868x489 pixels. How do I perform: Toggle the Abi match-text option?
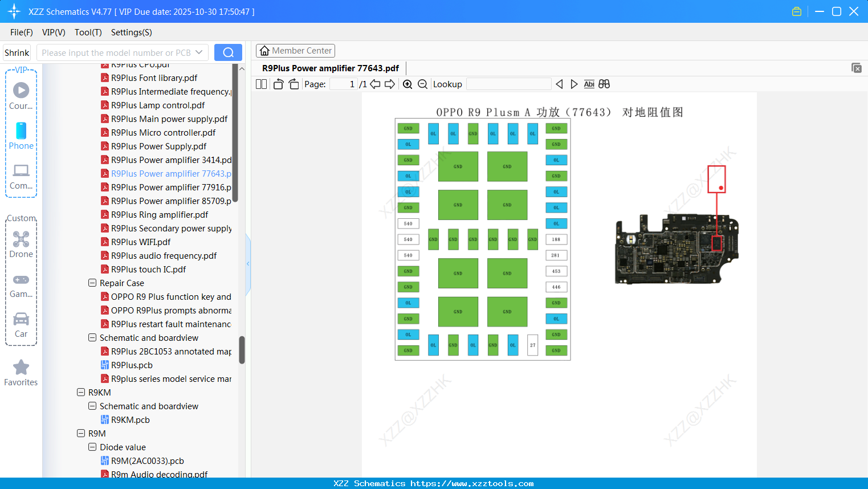589,84
